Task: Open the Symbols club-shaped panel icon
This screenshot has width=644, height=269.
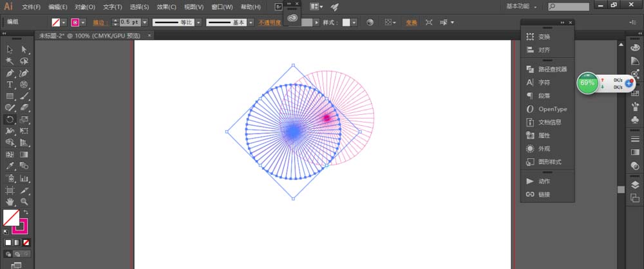Action: (x=634, y=120)
